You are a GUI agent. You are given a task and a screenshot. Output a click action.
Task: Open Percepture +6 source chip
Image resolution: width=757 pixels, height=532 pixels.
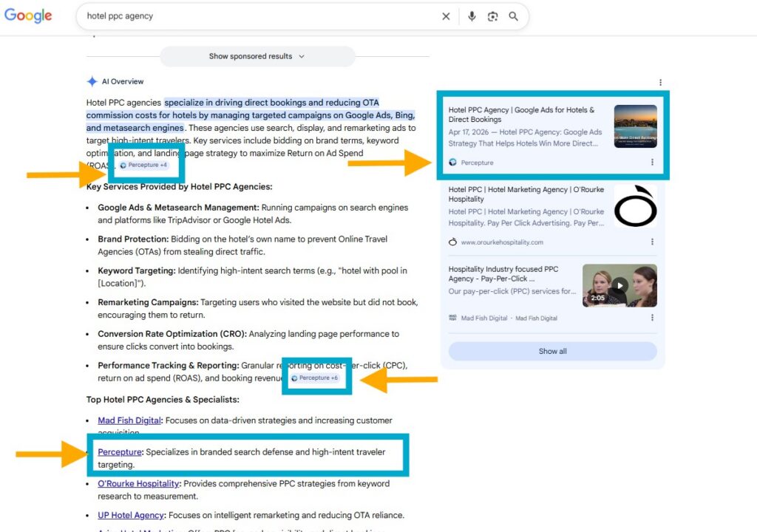tap(315, 378)
